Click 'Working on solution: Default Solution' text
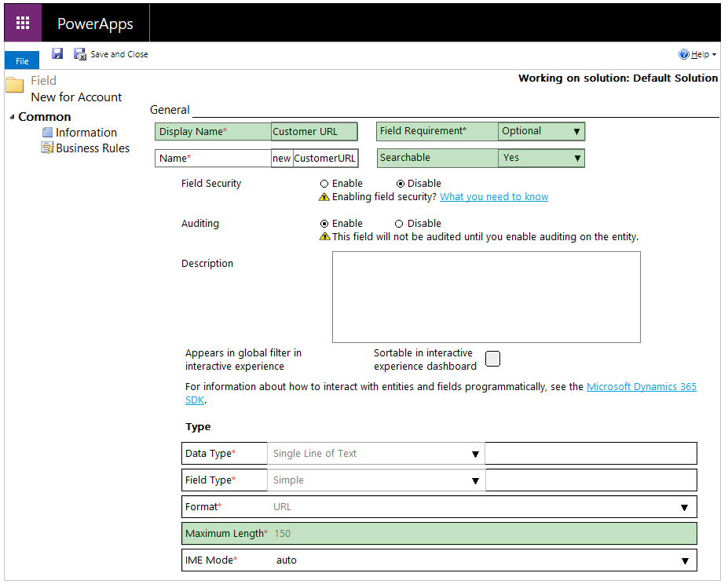 [x=618, y=78]
